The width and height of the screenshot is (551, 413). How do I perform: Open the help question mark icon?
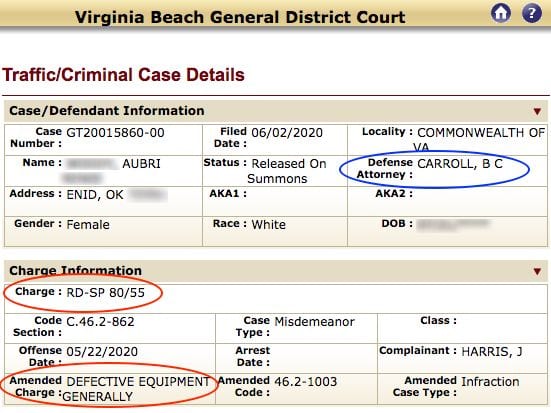tap(532, 13)
